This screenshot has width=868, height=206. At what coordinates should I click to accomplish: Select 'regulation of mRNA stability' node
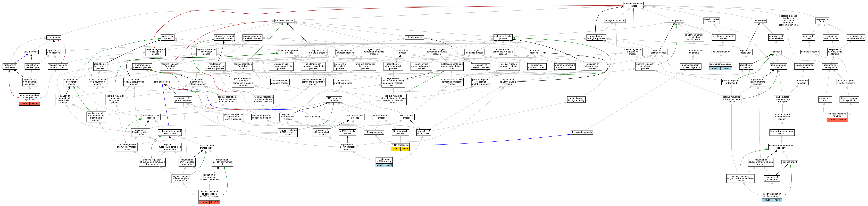(x=384, y=160)
